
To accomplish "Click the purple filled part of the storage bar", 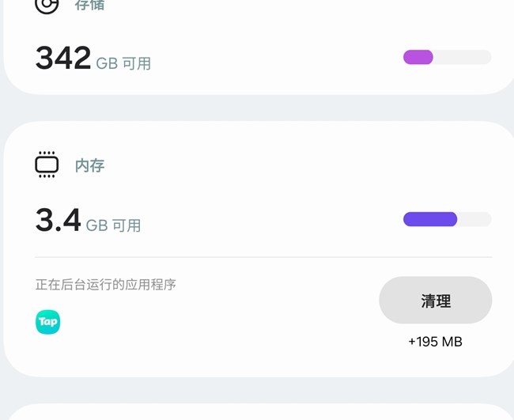I will 418,57.
